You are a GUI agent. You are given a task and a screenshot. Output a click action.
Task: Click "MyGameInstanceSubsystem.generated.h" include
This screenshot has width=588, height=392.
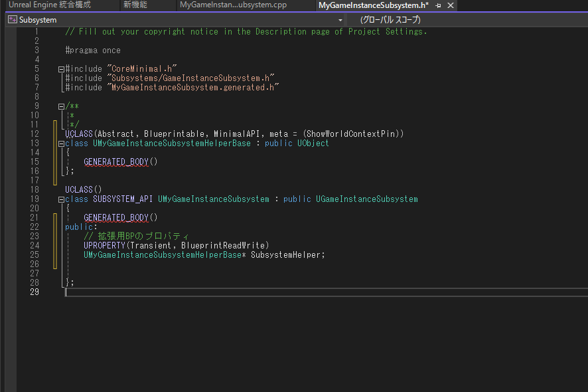pos(192,88)
